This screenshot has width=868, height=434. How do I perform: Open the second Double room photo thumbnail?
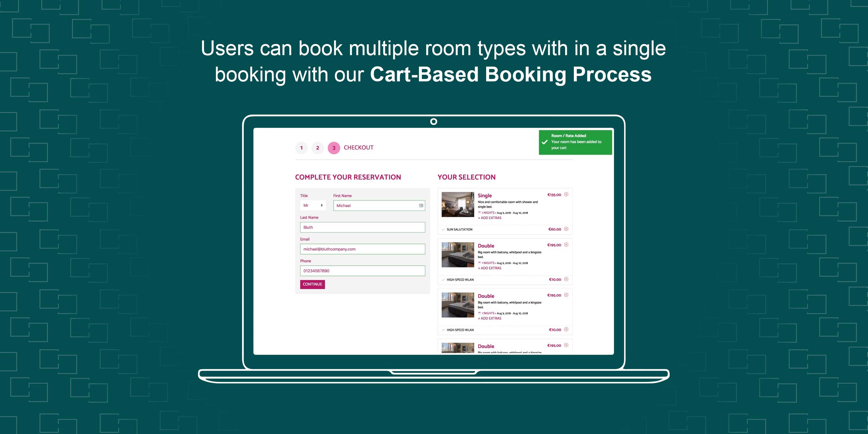pos(458,305)
